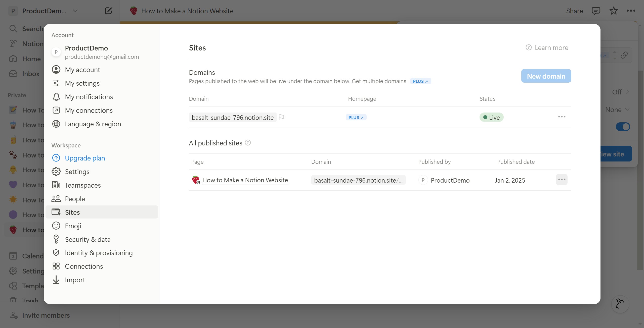Click the favorite star icon
Screen dimensions: 644x328
coord(614,11)
